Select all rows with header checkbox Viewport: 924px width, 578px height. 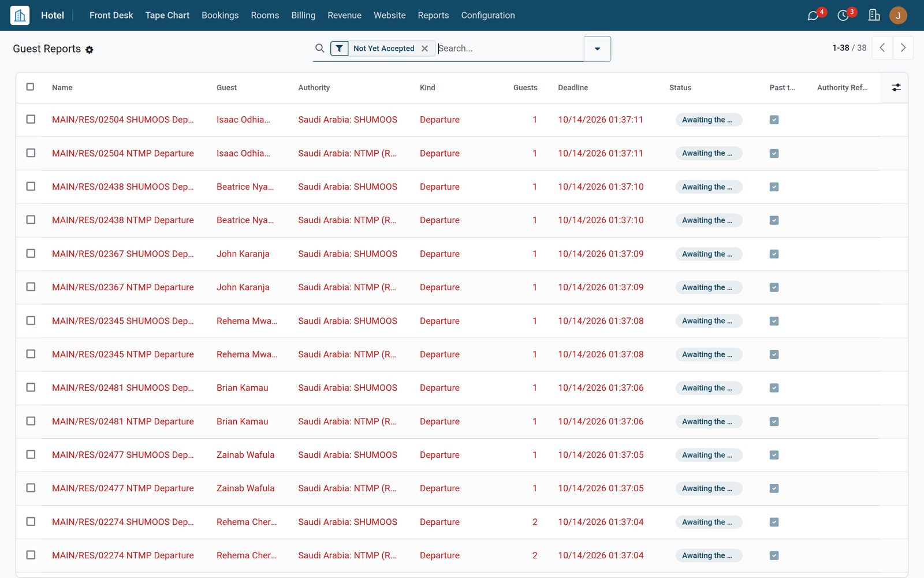tap(31, 87)
